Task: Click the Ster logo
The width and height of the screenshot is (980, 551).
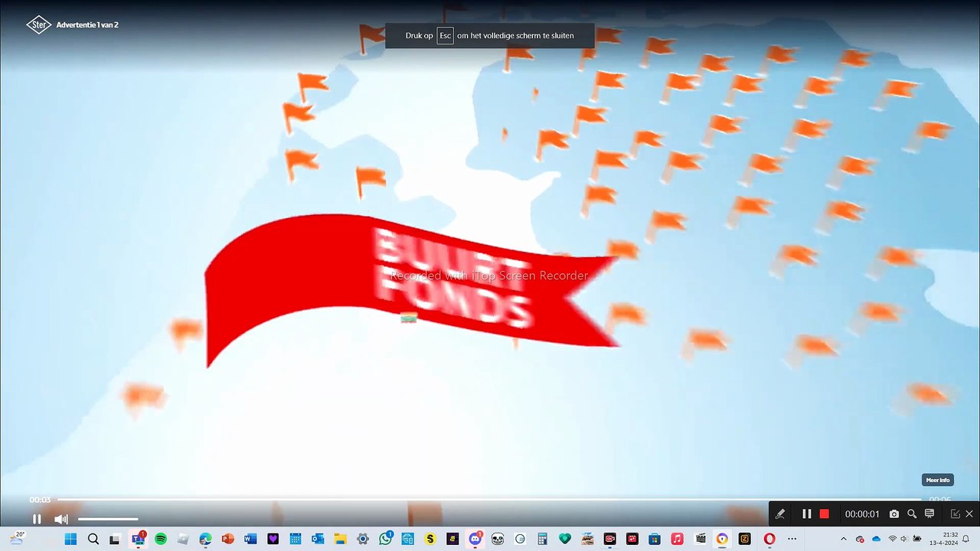Action: coord(38,25)
